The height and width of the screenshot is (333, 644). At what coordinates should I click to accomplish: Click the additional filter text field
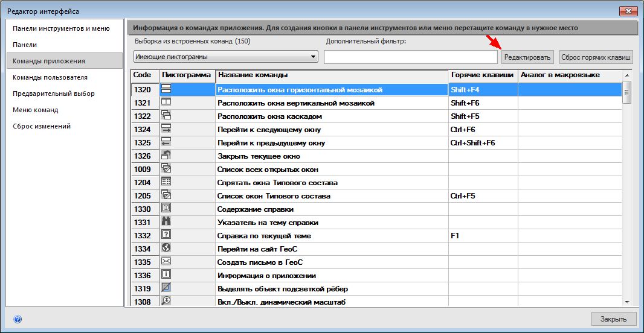[x=410, y=57]
